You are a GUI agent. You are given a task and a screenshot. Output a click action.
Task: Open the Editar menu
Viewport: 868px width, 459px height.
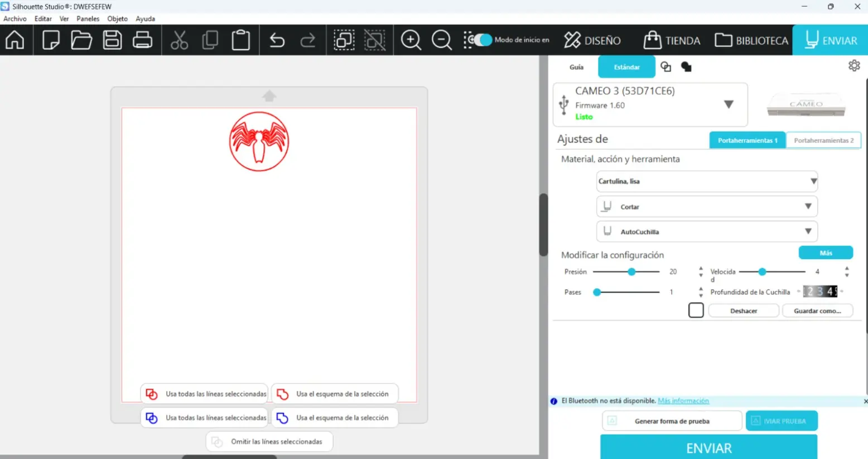(x=43, y=18)
